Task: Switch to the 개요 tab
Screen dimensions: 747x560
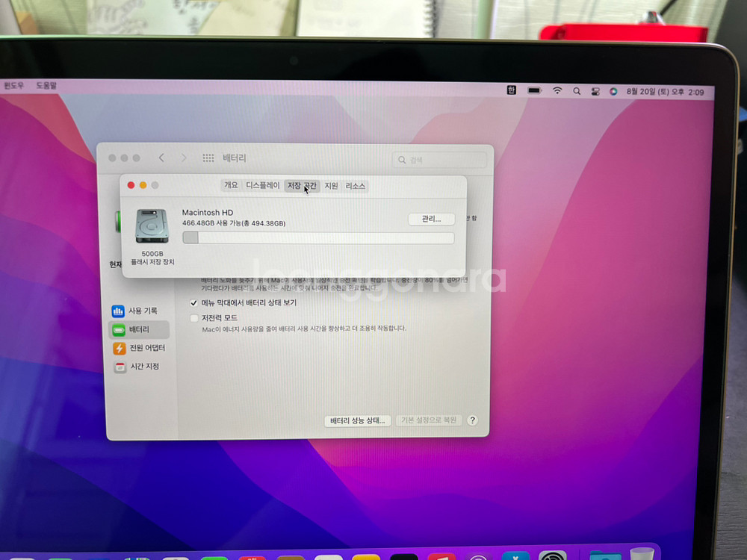Action: (x=231, y=185)
